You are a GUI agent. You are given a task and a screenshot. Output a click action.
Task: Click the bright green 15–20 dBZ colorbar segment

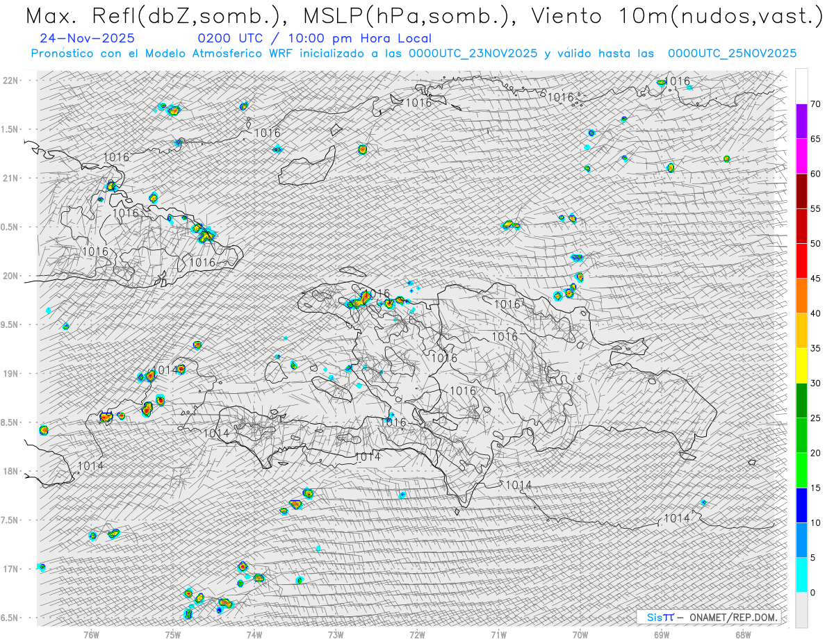point(801,470)
